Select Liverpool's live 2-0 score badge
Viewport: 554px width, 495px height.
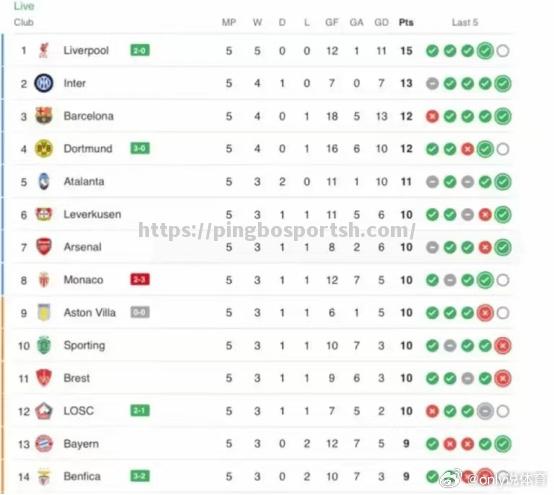(x=140, y=50)
